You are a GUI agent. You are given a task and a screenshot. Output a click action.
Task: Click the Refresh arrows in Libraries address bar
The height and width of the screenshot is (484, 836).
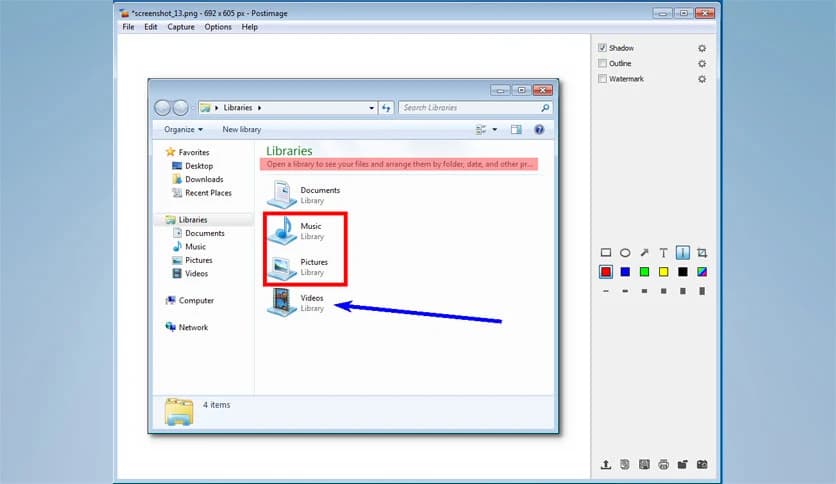tap(386, 108)
